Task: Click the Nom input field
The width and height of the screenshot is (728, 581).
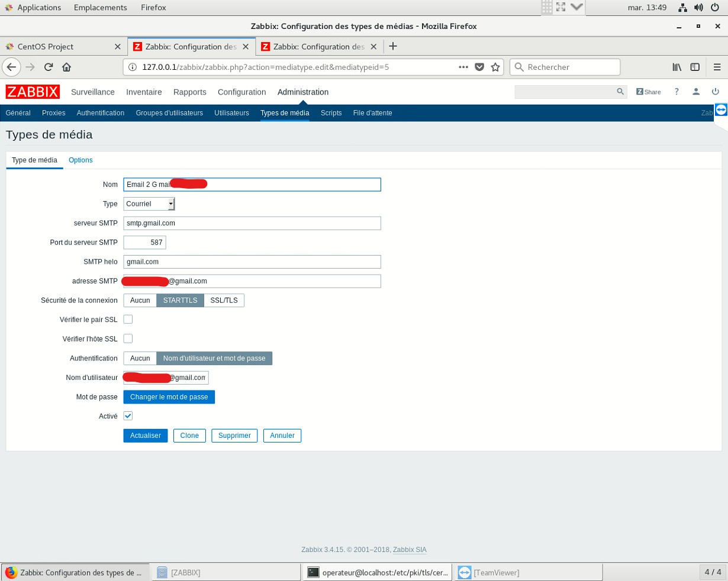Action: [x=252, y=185]
